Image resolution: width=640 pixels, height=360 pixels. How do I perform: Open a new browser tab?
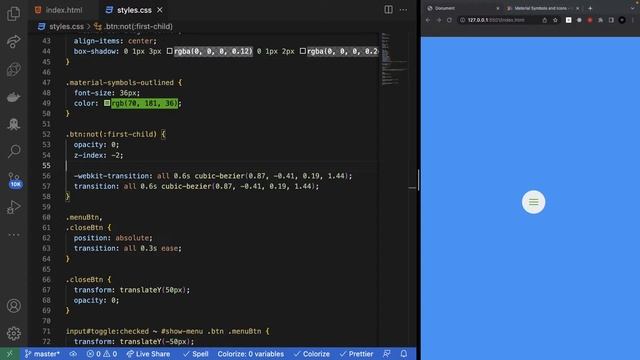(590, 8)
